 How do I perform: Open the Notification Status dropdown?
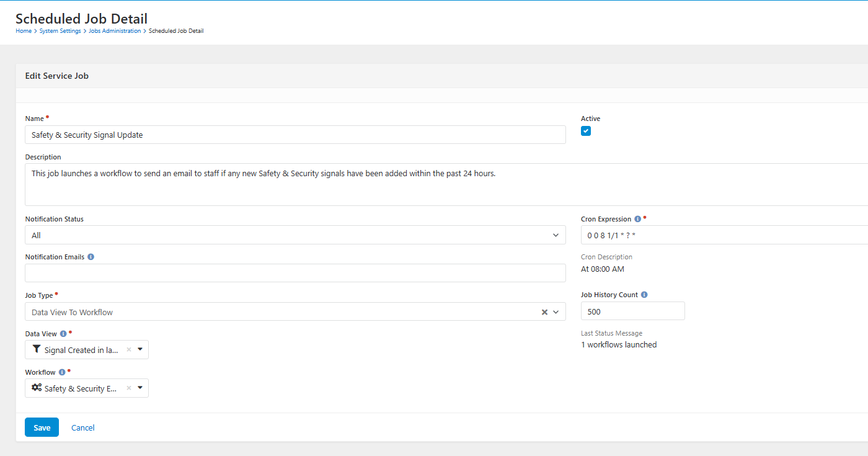click(x=295, y=235)
